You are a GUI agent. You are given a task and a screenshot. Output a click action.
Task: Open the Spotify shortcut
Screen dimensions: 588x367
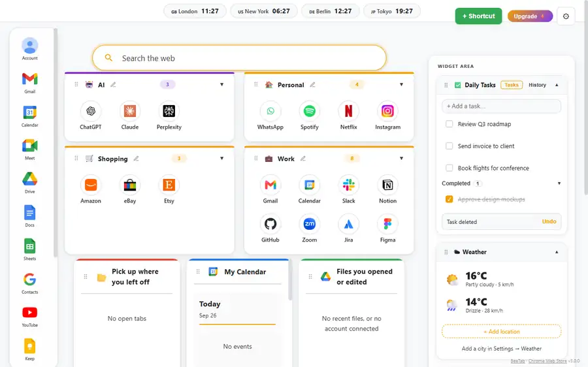(310, 116)
